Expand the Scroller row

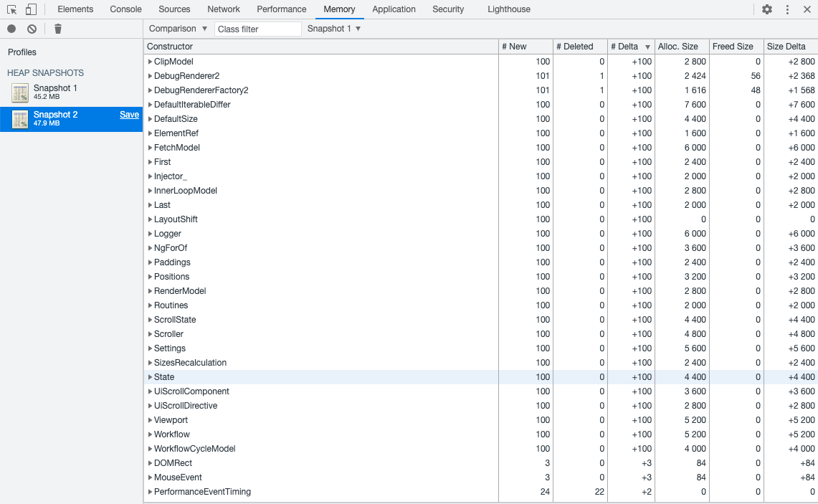[151, 334]
